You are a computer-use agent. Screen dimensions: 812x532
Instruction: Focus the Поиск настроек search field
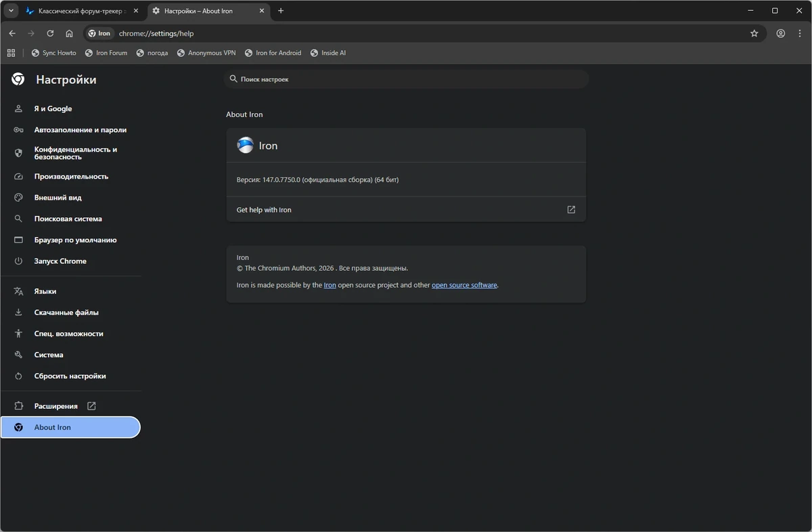coord(406,79)
